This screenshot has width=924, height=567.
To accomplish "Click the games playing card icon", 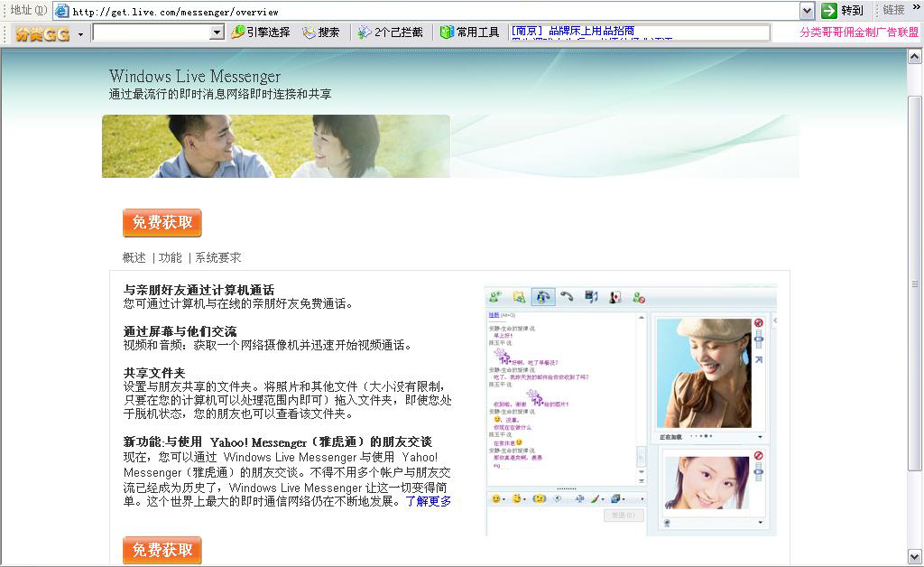I will tap(615, 297).
